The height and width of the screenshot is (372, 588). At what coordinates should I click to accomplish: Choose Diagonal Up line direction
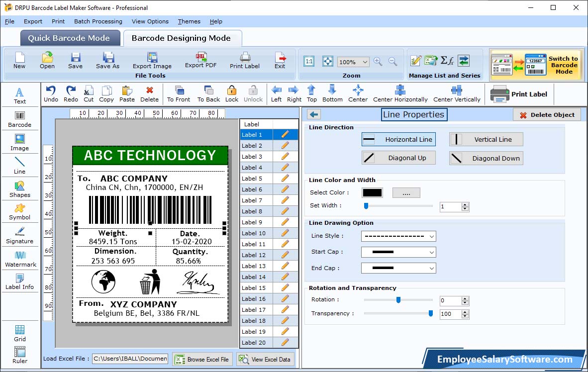click(398, 158)
